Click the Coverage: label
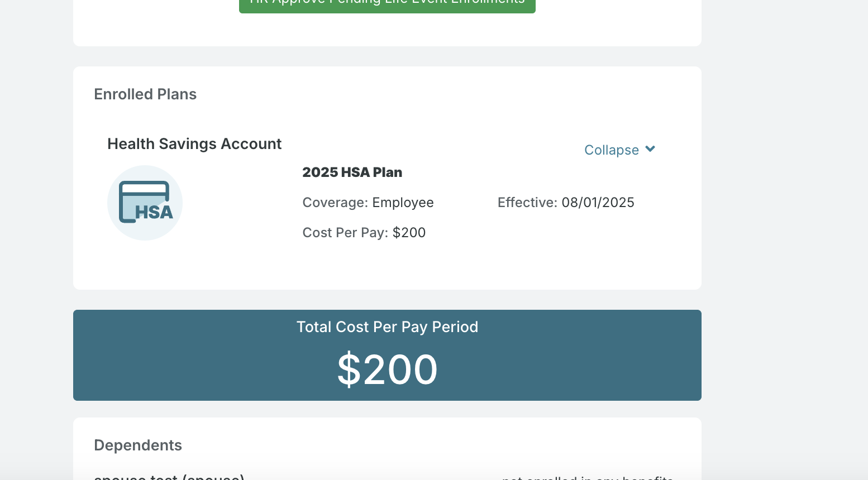 (x=335, y=202)
